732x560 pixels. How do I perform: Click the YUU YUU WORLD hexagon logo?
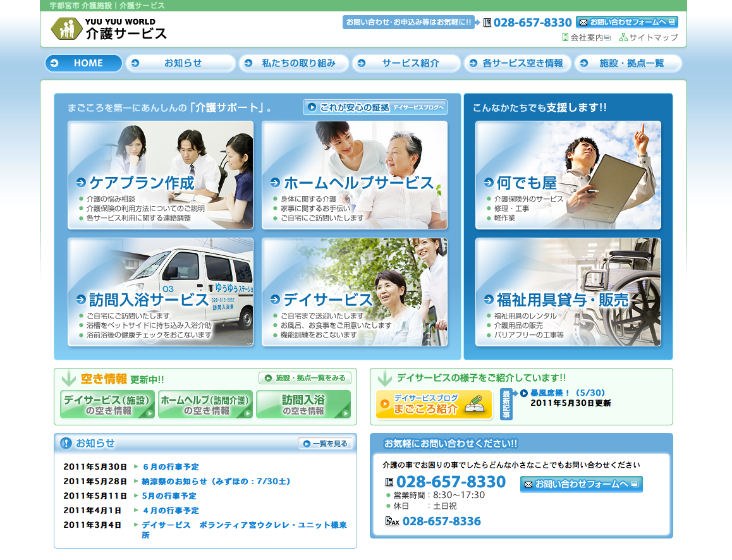(x=66, y=29)
